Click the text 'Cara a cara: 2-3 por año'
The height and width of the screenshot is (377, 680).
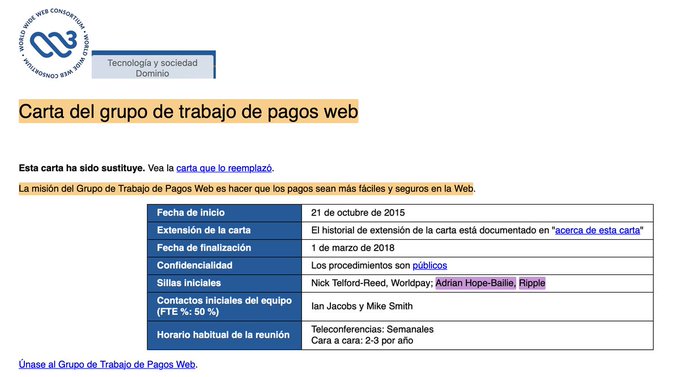pyautogui.click(x=362, y=341)
